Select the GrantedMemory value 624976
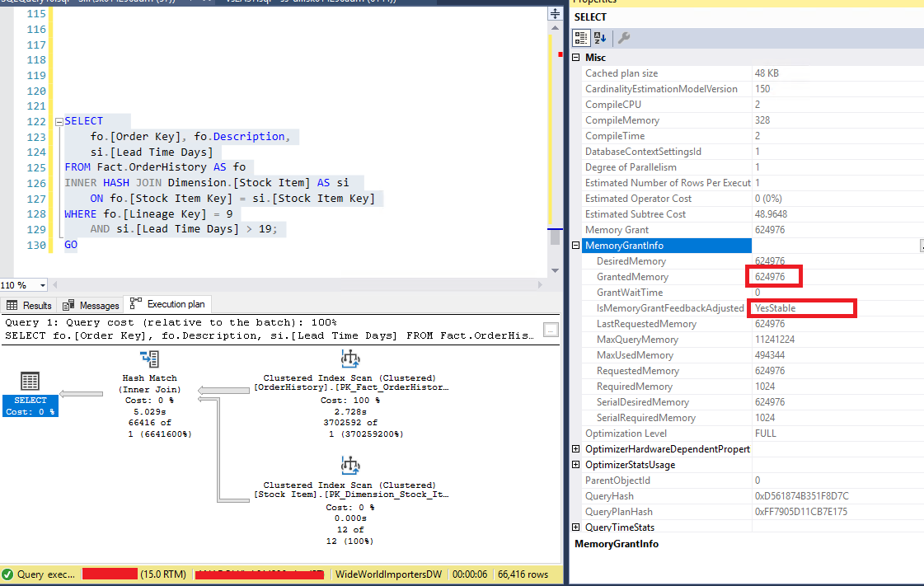 tap(770, 277)
